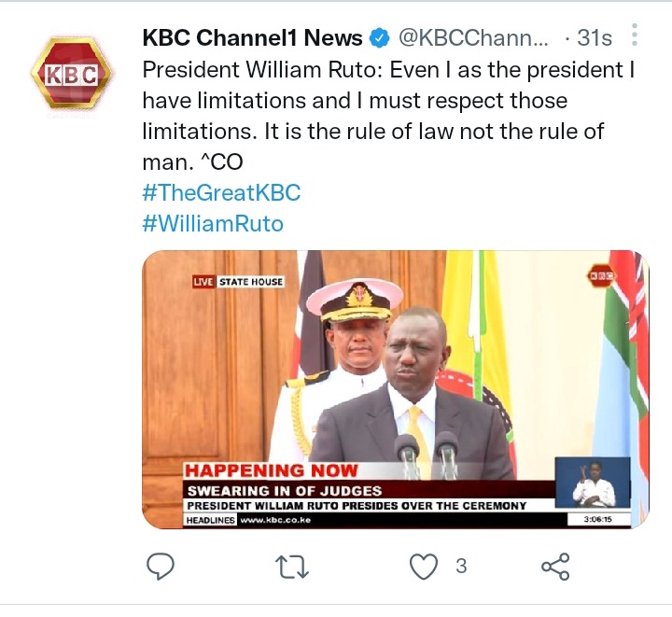Image resolution: width=672 pixels, height=617 pixels.
Task: Open the State House broadcast image
Action: point(395,389)
